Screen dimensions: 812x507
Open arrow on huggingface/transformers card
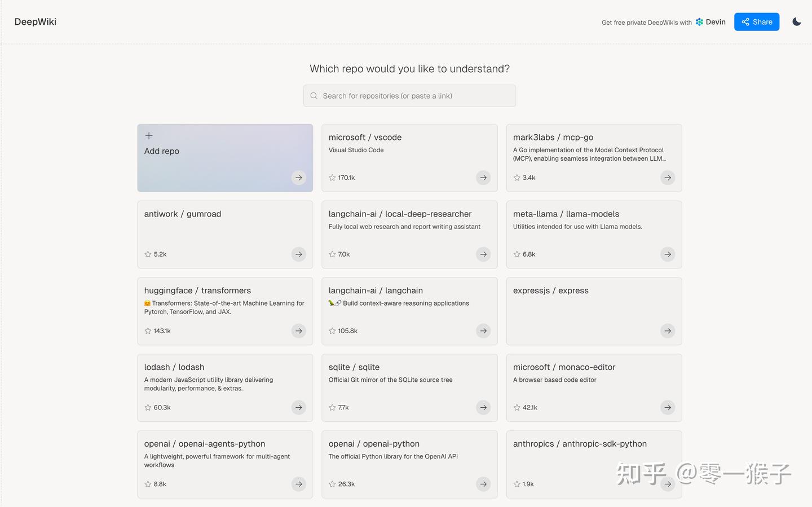click(x=299, y=331)
